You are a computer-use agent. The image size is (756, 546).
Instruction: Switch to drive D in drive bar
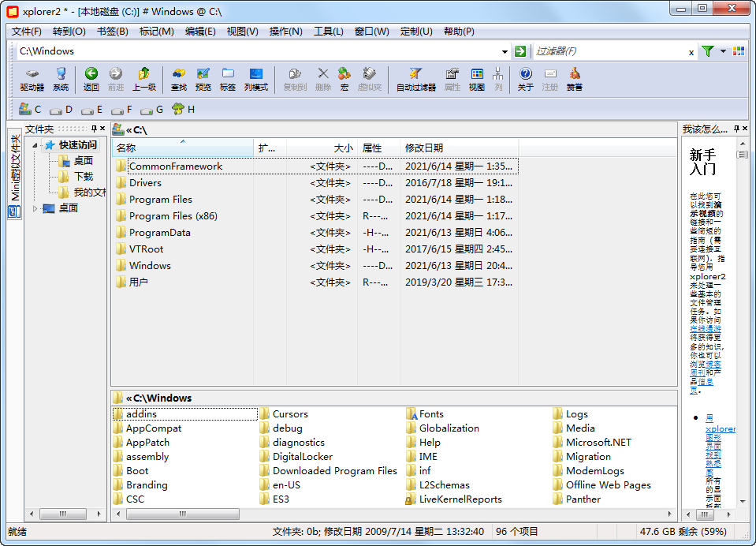[x=61, y=110]
